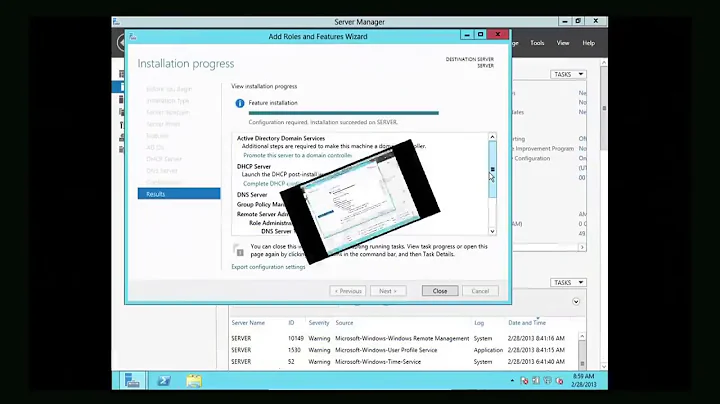Launch Windows PowerShell from the taskbar

164,381
